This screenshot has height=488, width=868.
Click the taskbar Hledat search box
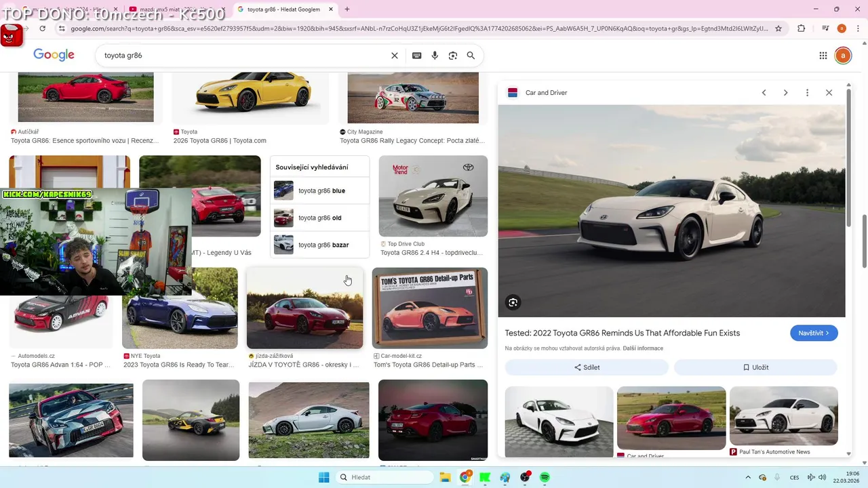384,477
